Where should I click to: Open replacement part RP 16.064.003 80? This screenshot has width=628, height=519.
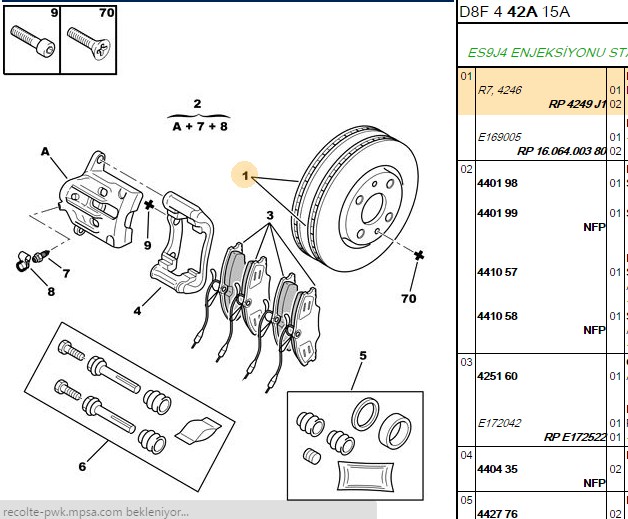coord(561,151)
